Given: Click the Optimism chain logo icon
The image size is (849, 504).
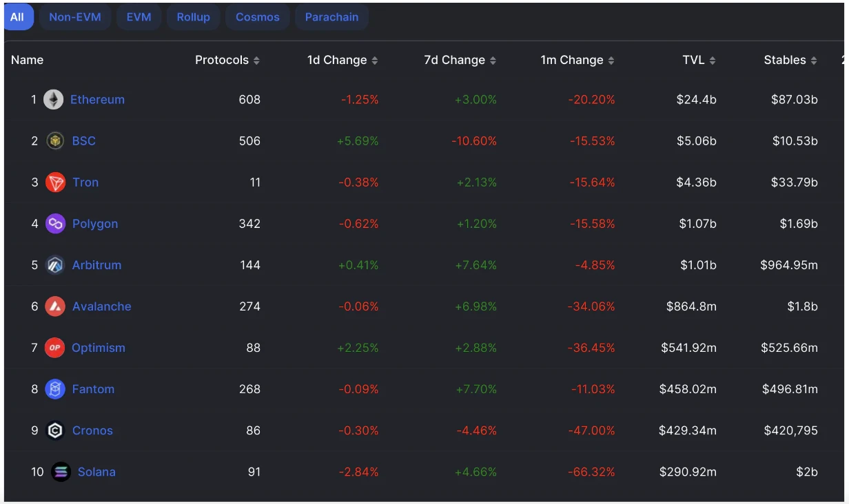Looking at the screenshot, I should pyautogui.click(x=54, y=348).
